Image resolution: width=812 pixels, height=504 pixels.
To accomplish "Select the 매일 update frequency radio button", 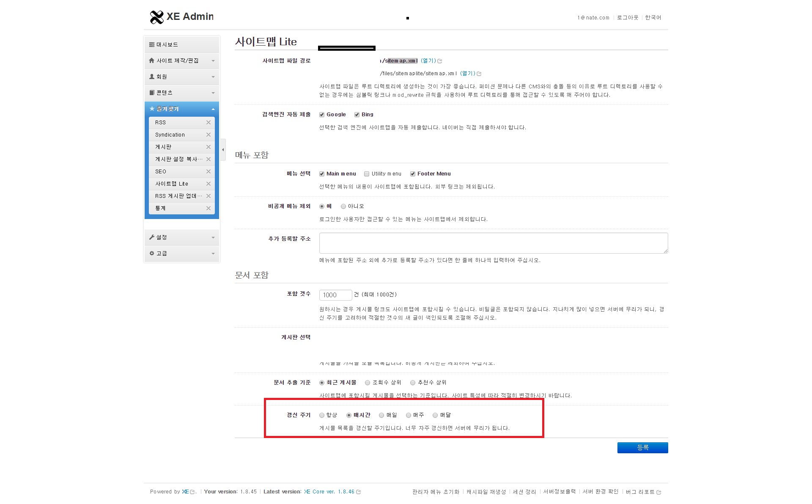I will (381, 415).
